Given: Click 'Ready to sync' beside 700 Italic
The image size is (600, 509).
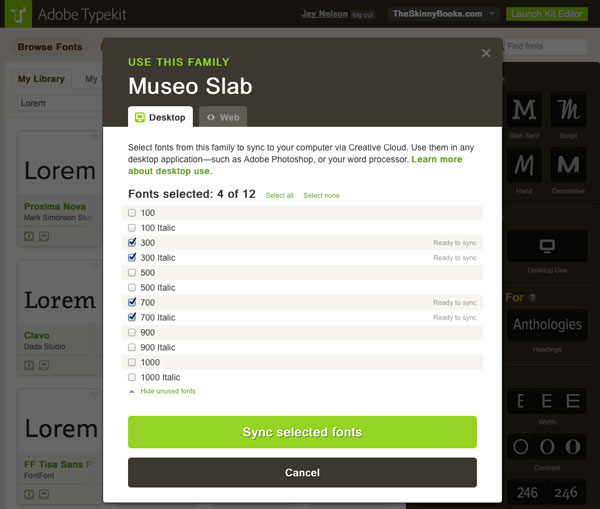Looking at the screenshot, I should click(455, 317).
